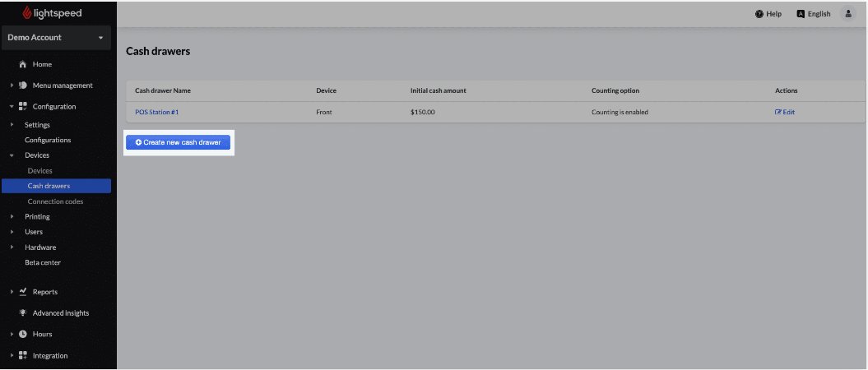
Task: Click the Configuration grid icon
Action: [x=23, y=107]
